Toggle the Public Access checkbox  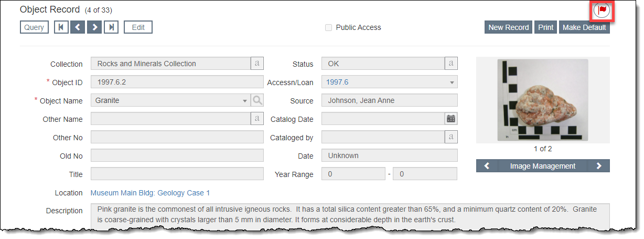tap(329, 27)
